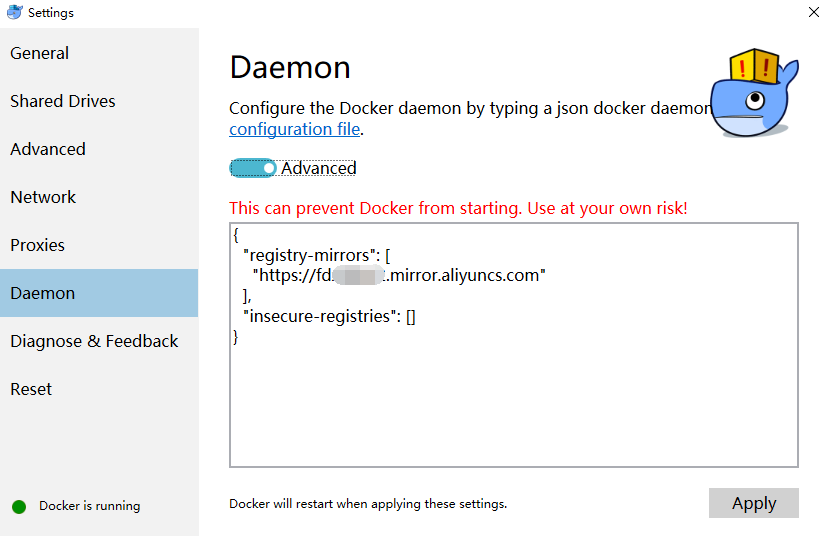Click the aliyuncs mirror URL text
The width and height of the screenshot is (828, 536).
[399, 275]
